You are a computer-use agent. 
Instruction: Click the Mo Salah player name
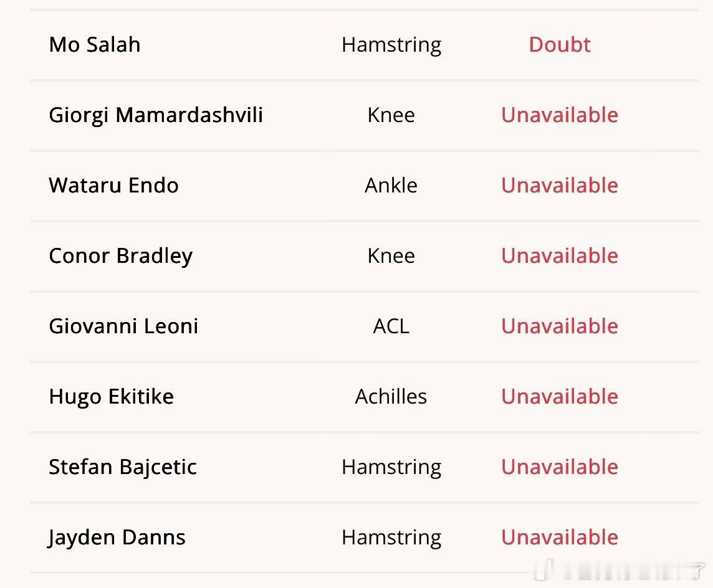click(x=95, y=45)
